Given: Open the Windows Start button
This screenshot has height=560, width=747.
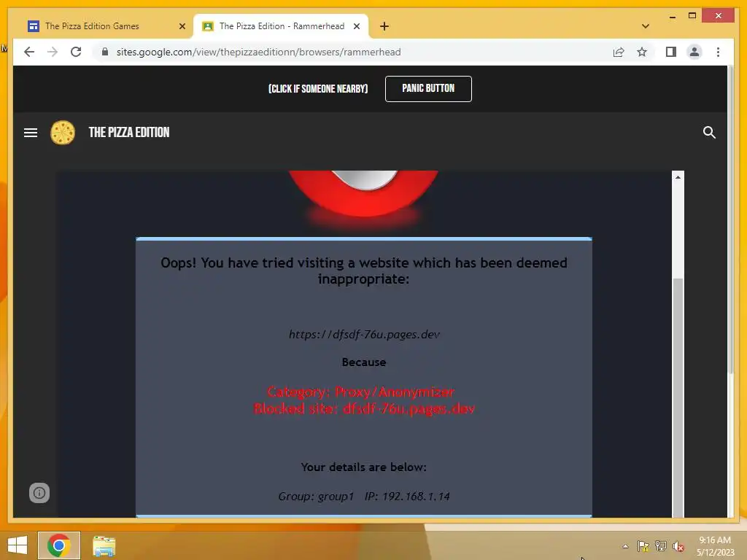Looking at the screenshot, I should point(18,545).
